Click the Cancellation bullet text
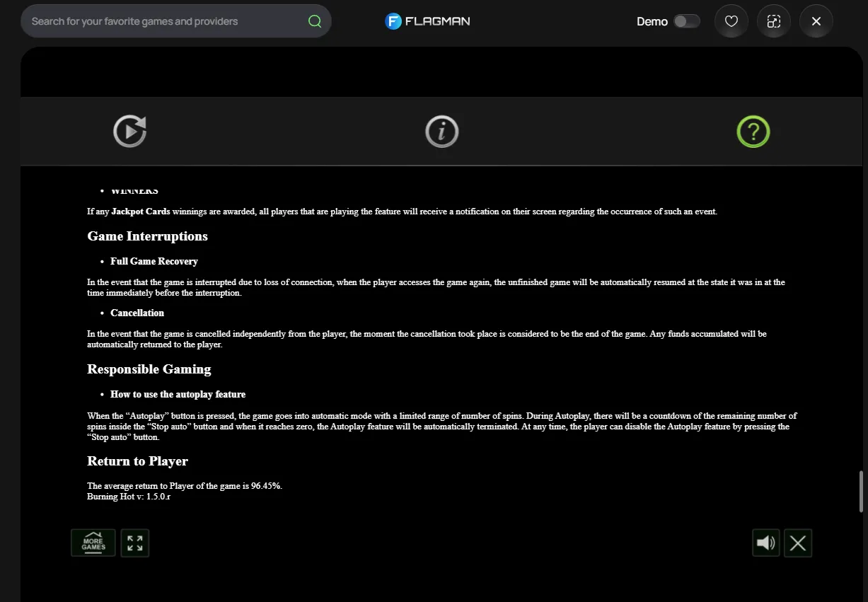868x602 pixels. coord(137,313)
